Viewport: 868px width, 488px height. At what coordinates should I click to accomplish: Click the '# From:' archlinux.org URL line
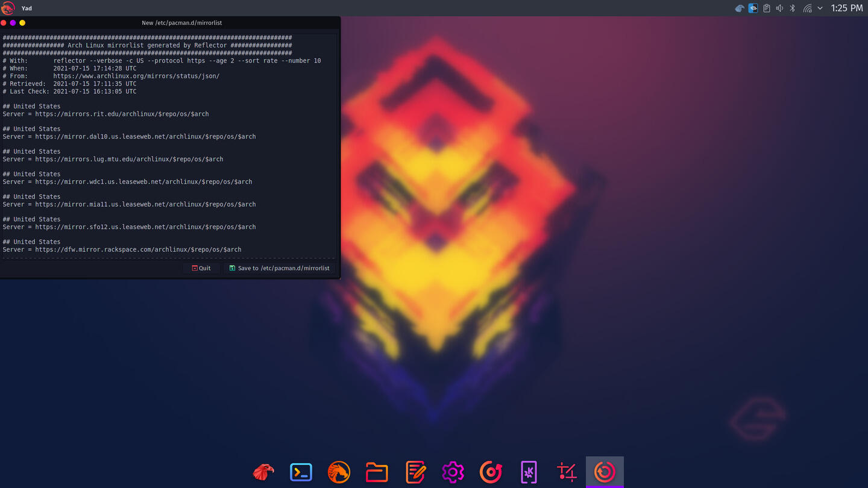[x=111, y=77]
